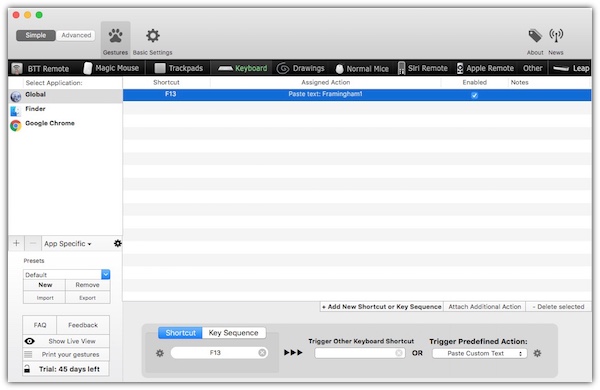Switch to the Leap tab

click(x=571, y=68)
